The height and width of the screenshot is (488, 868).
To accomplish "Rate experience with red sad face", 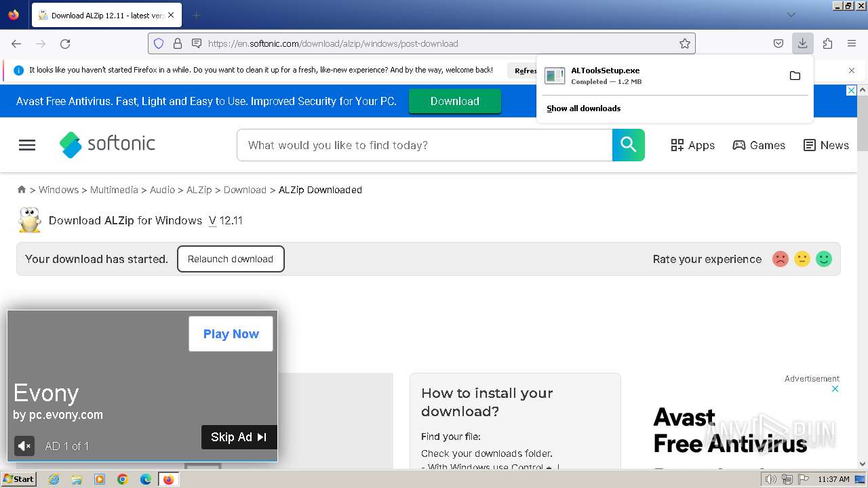I will [781, 259].
